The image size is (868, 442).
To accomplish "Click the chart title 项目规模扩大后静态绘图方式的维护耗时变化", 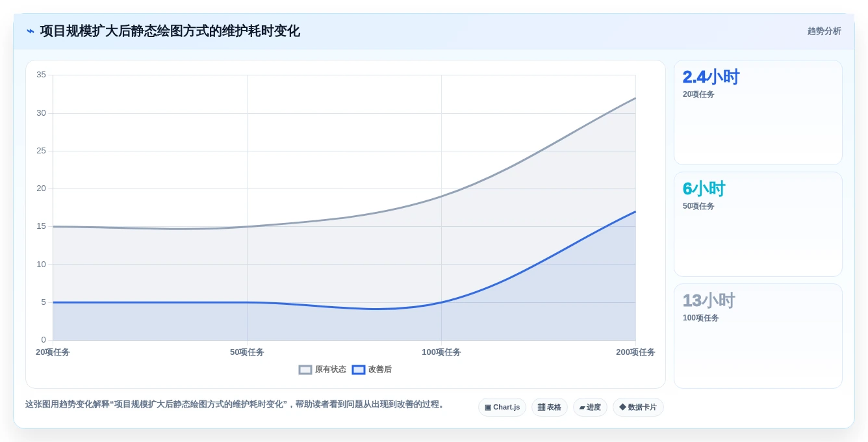I will click(x=170, y=31).
